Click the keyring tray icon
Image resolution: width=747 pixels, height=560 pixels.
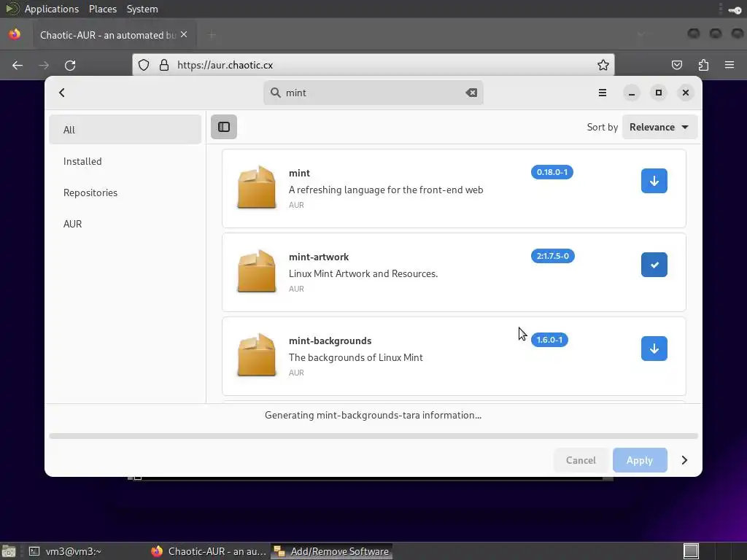coord(735,9)
